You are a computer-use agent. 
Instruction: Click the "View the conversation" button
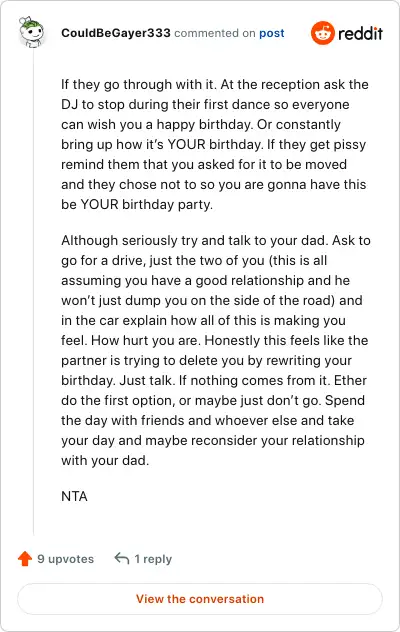pyautogui.click(x=200, y=599)
